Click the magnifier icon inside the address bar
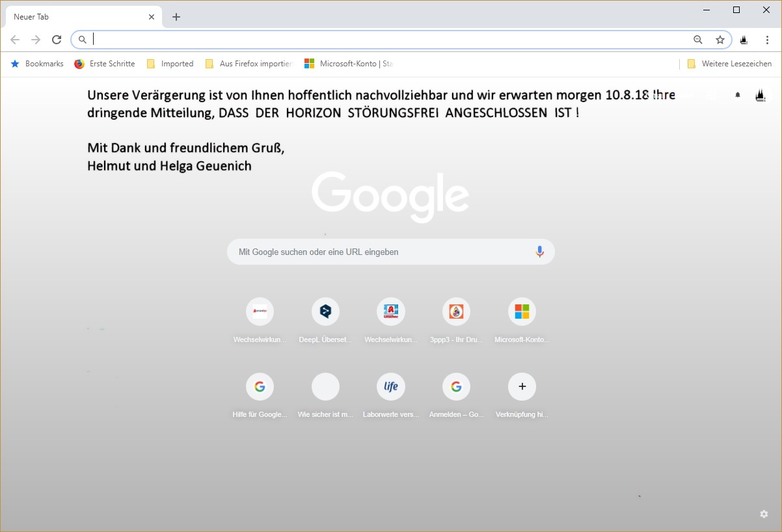This screenshot has width=782, height=532. coord(83,40)
